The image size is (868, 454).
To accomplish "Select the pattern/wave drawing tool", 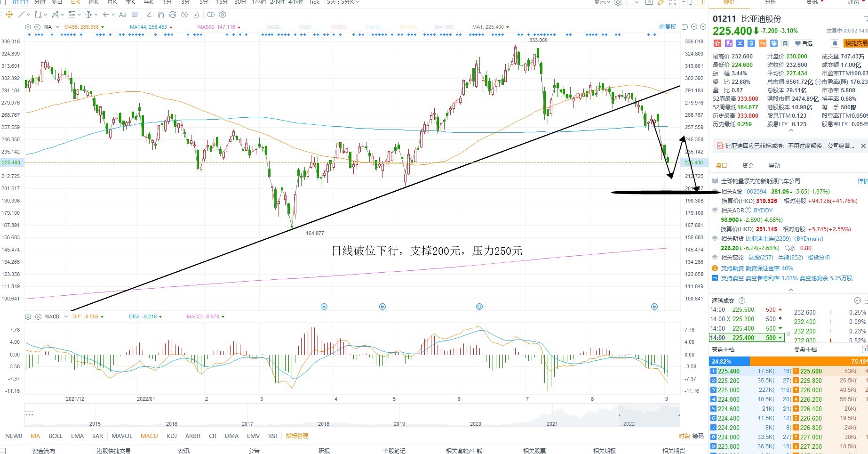I will 55,15.
